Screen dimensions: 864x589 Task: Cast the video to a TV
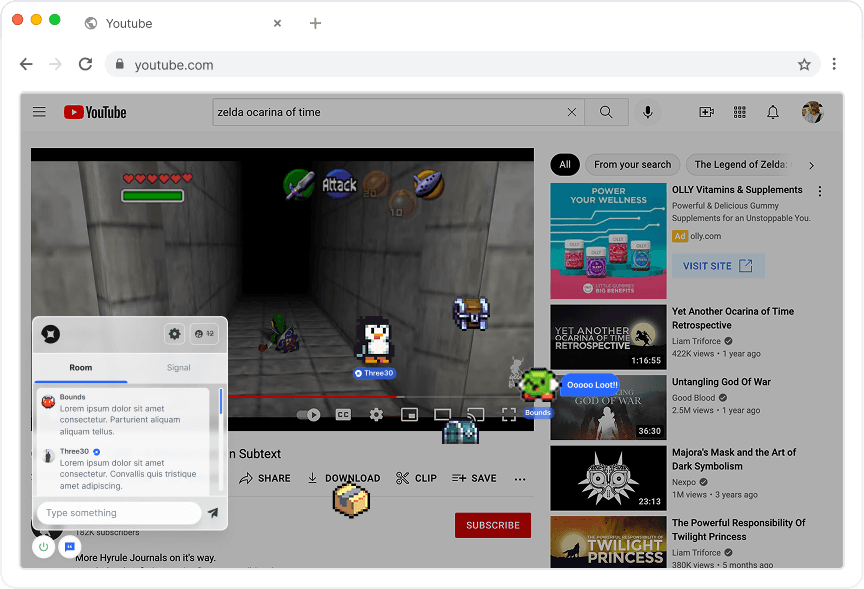coord(476,414)
